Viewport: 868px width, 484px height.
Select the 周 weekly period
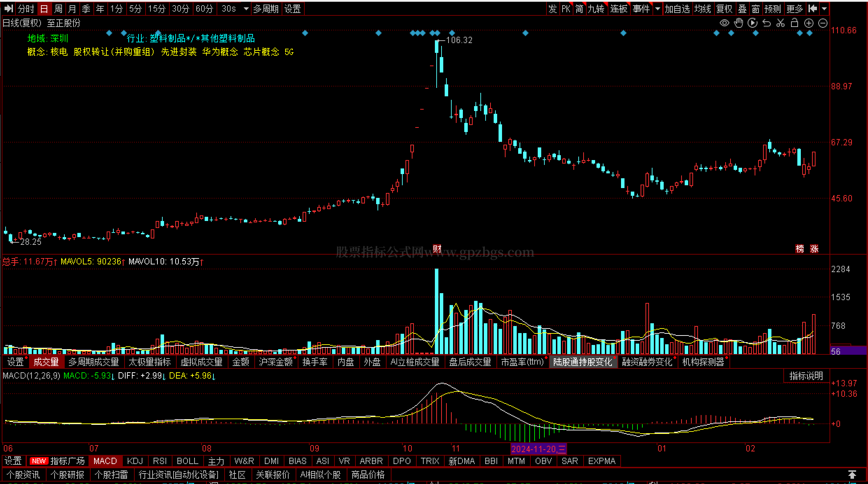(x=58, y=9)
